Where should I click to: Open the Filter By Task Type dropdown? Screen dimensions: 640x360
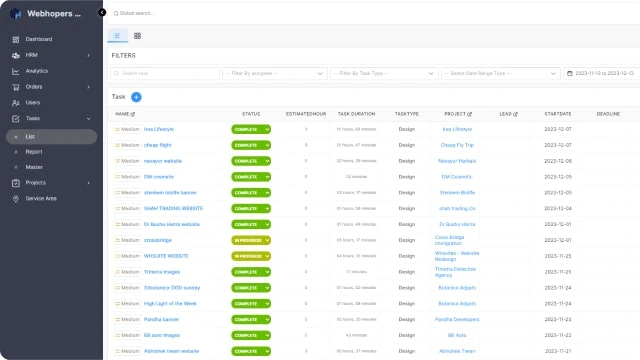[x=384, y=73]
